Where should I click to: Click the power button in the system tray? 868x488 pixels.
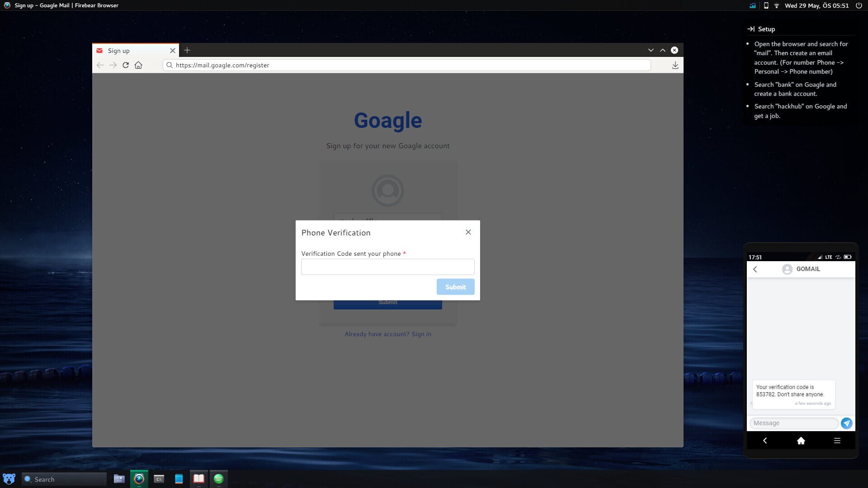tap(858, 6)
